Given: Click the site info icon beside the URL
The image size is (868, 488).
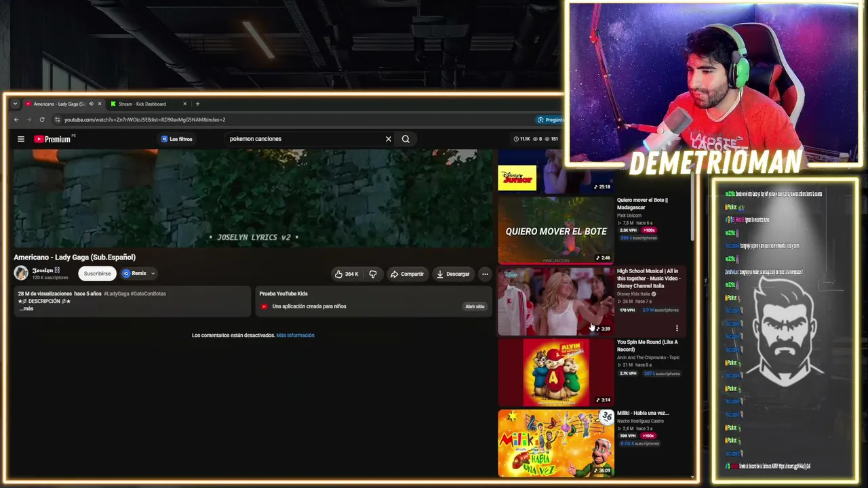Looking at the screenshot, I should click(57, 120).
